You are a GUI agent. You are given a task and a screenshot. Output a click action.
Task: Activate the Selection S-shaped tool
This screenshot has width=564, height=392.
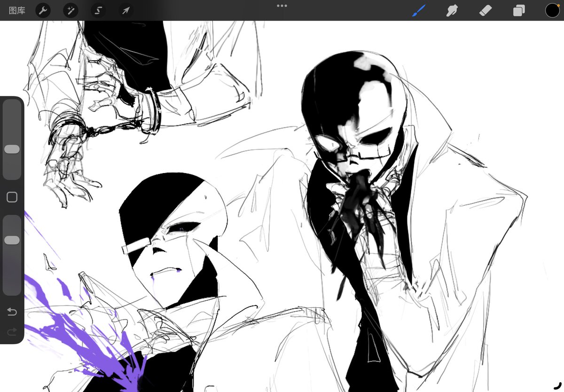pos(98,10)
